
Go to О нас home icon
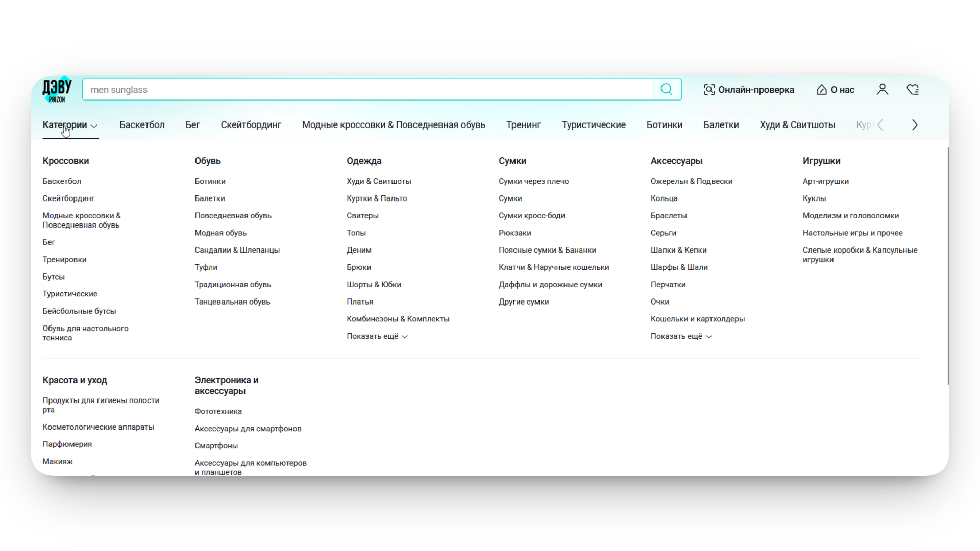[x=835, y=90]
